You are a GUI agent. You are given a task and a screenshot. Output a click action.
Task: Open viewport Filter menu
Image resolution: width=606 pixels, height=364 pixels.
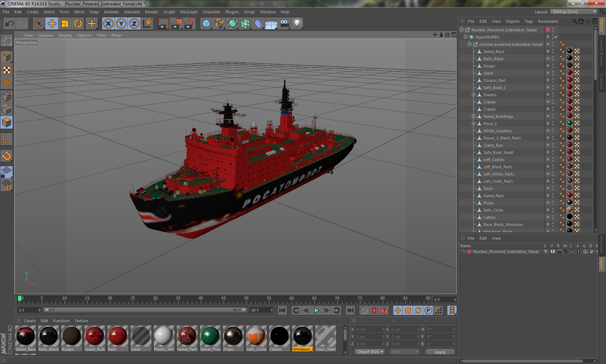(x=102, y=35)
